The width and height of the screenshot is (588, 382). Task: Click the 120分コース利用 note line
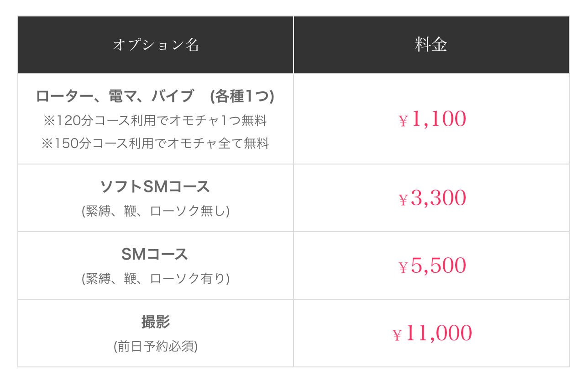(x=155, y=121)
